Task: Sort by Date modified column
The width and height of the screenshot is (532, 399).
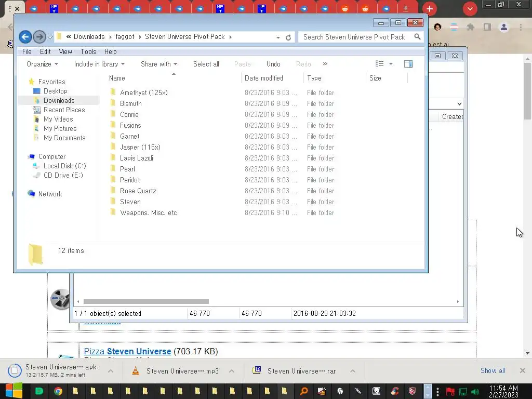Action: click(263, 78)
